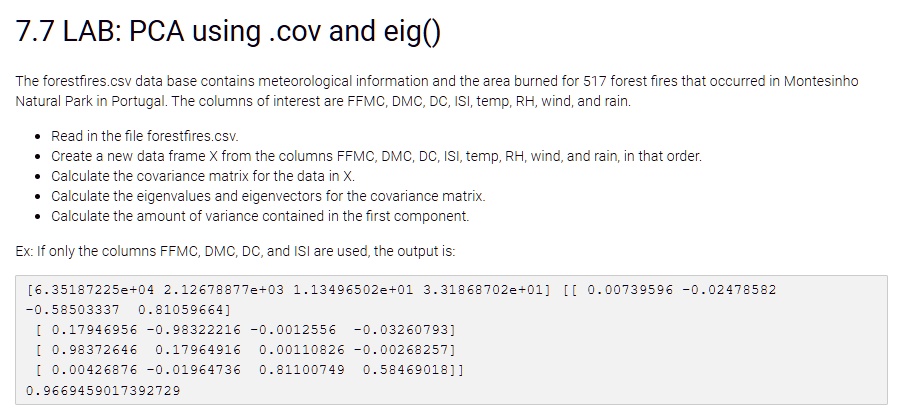This screenshot has height=414, width=906.
Task: Click the value 0.17946956 in output
Action: [x=95, y=330]
